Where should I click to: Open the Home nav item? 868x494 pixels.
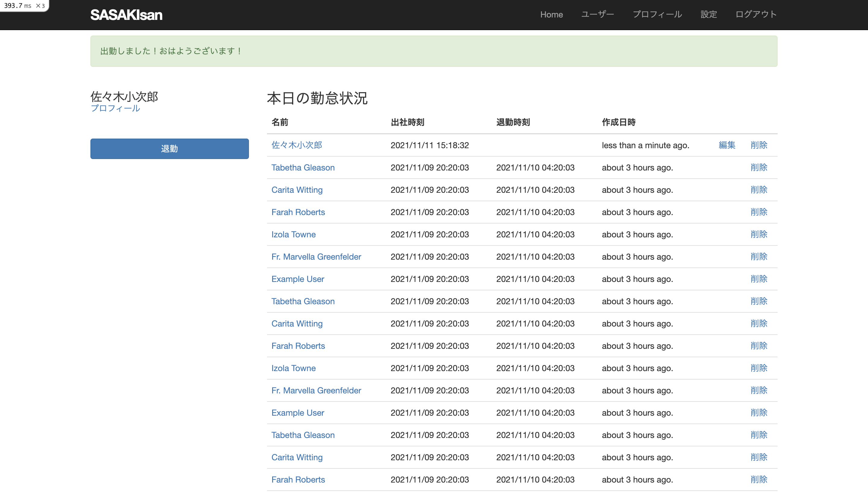(551, 14)
